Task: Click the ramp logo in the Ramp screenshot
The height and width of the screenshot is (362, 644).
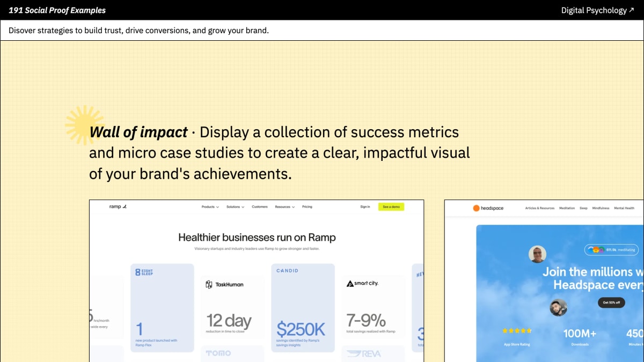Action: (118, 206)
